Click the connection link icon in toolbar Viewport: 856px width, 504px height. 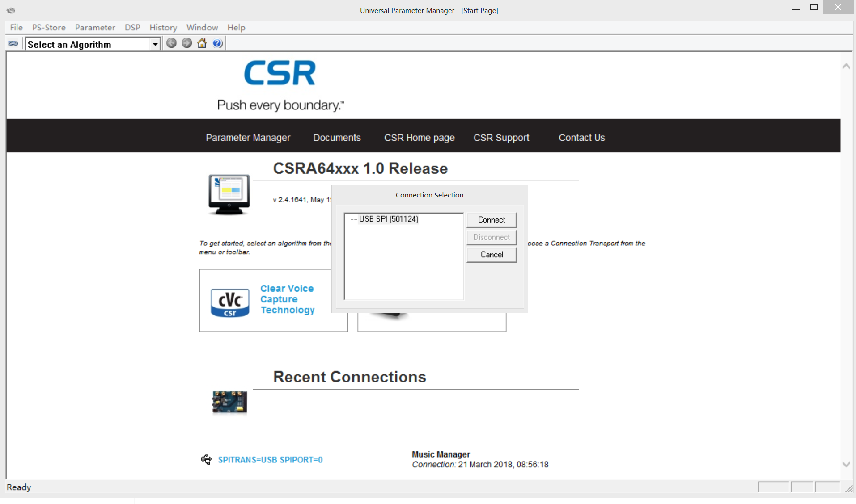[13, 44]
